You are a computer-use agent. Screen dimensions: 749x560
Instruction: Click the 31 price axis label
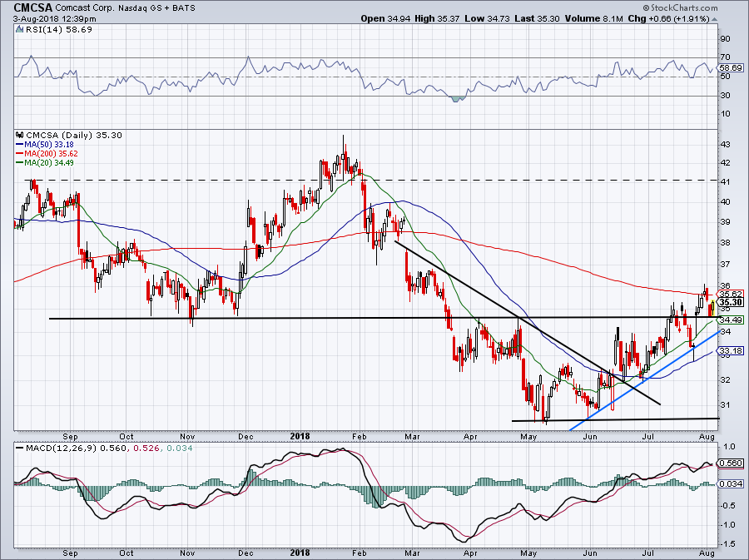[725, 405]
